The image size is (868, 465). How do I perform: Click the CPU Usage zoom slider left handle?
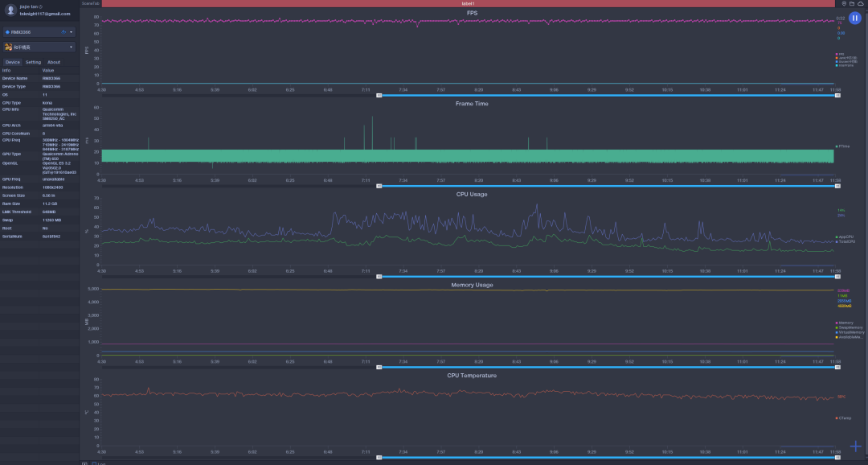tap(379, 276)
